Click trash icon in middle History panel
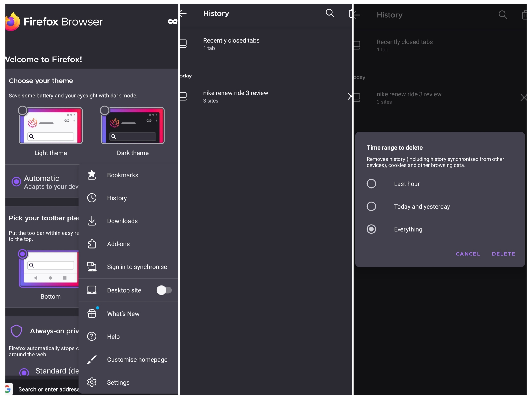532x399 pixels. (351, 13)
